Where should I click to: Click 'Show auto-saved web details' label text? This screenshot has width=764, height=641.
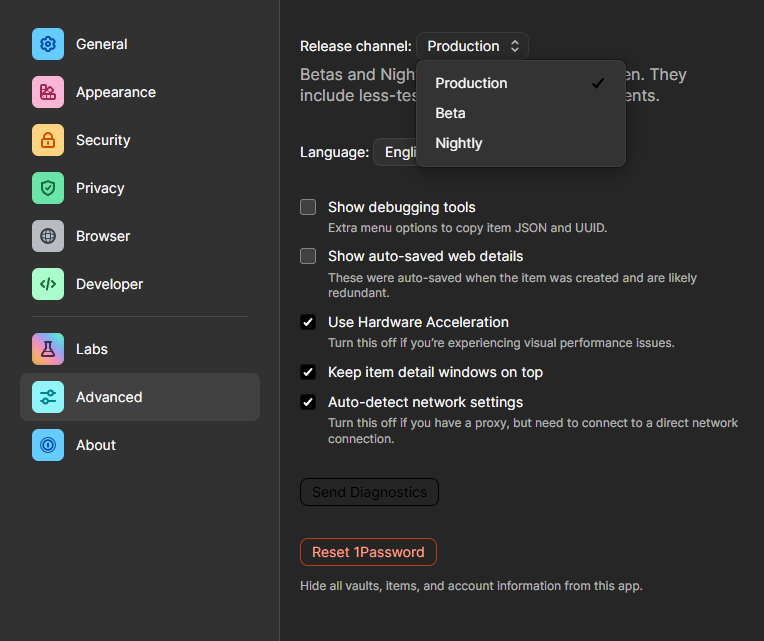tap(425, 256)
